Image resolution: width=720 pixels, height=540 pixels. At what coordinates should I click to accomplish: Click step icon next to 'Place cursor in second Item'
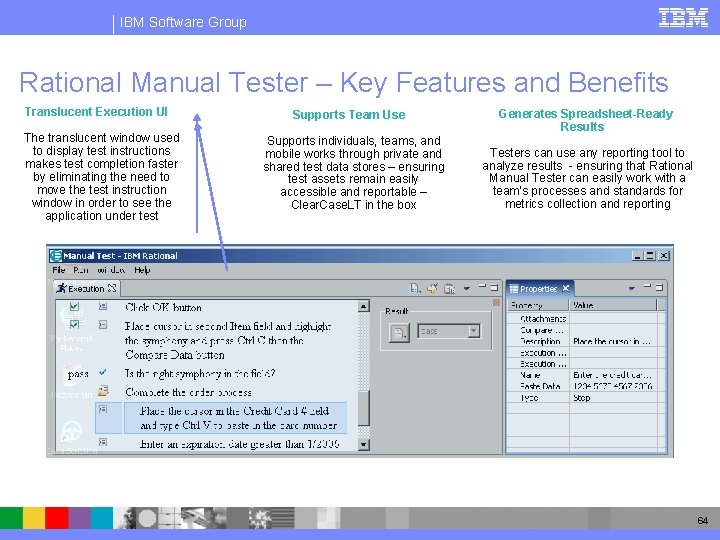103,325
